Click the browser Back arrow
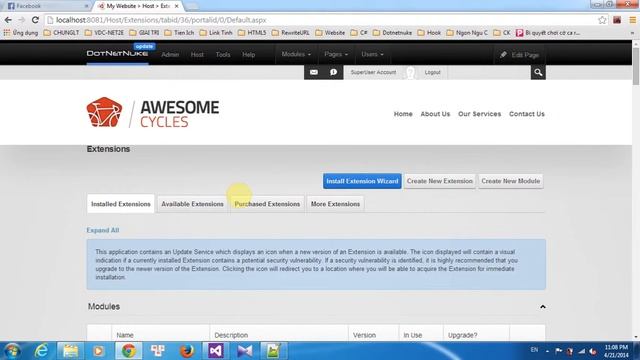The image size is (640, 360). (8, 20)
